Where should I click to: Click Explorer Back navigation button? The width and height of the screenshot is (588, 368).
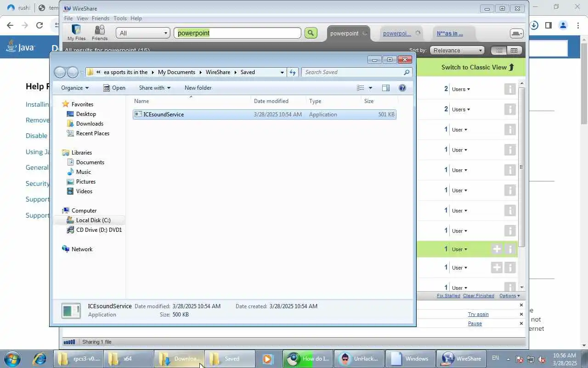60,72
